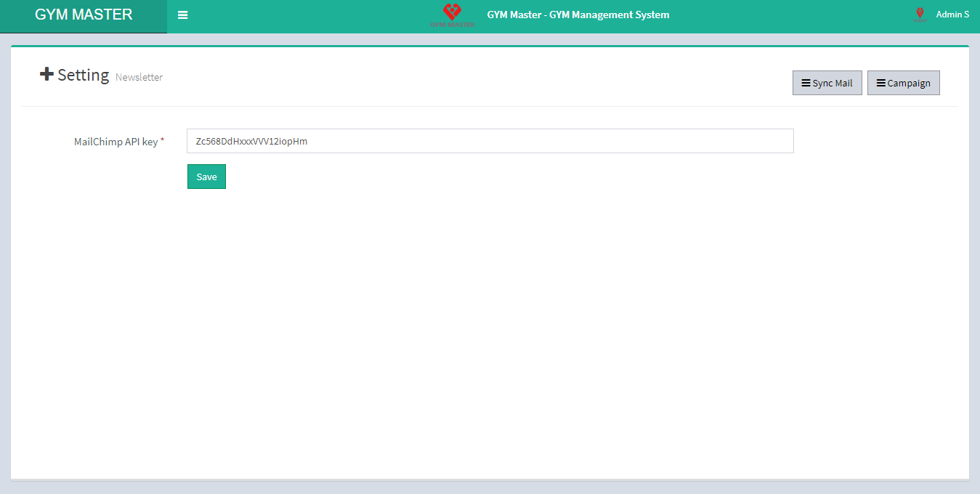
Task: Click the list icon in Sync Mail
Action: click(x=806, y=83)
